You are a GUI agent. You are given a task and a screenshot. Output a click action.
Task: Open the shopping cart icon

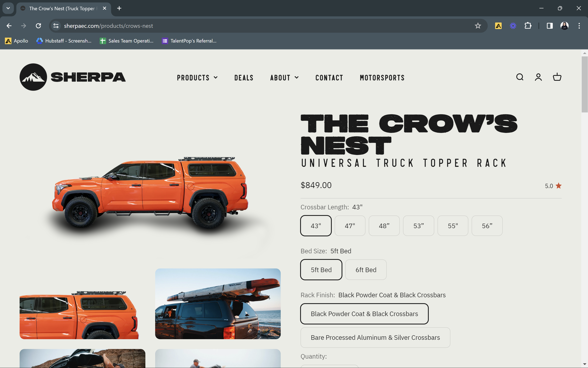pyautogui.click(x=557, y=77)
